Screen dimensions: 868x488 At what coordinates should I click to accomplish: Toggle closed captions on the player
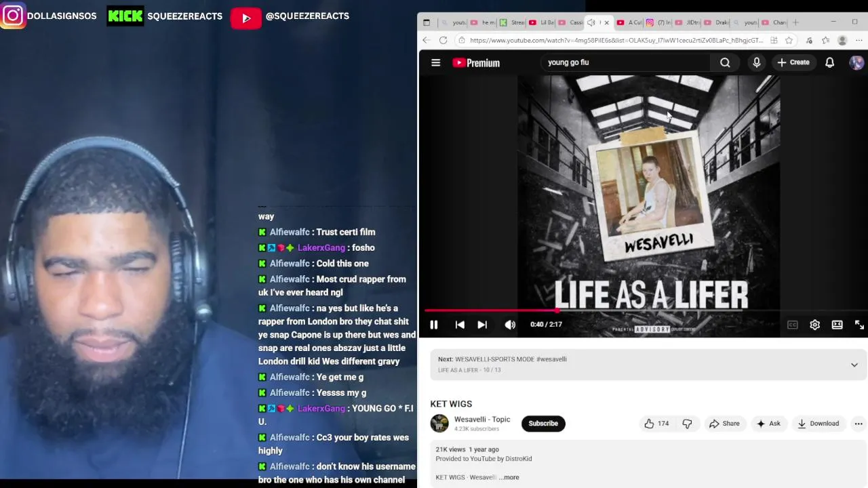[792, 325]
